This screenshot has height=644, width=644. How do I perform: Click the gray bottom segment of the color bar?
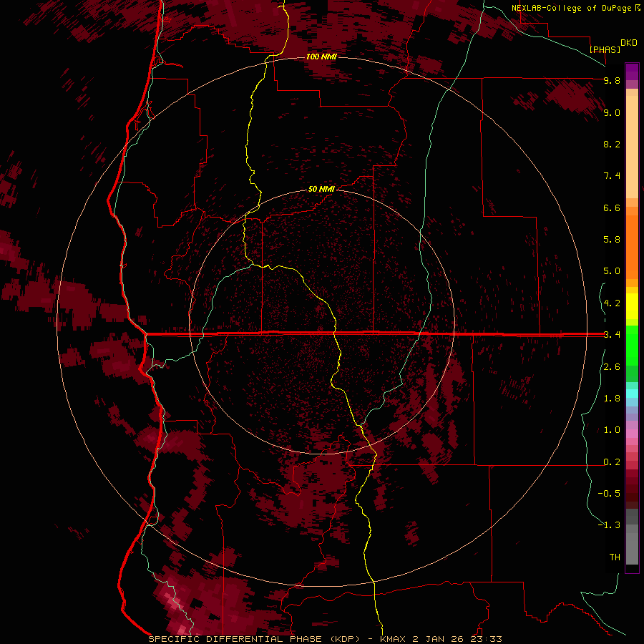(x=632, y=545)
